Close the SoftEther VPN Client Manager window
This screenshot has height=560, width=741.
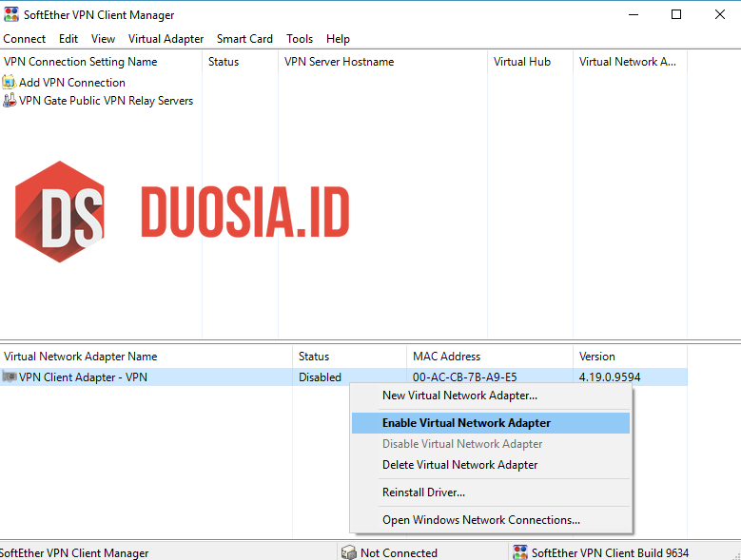click(x=720, y=14)
